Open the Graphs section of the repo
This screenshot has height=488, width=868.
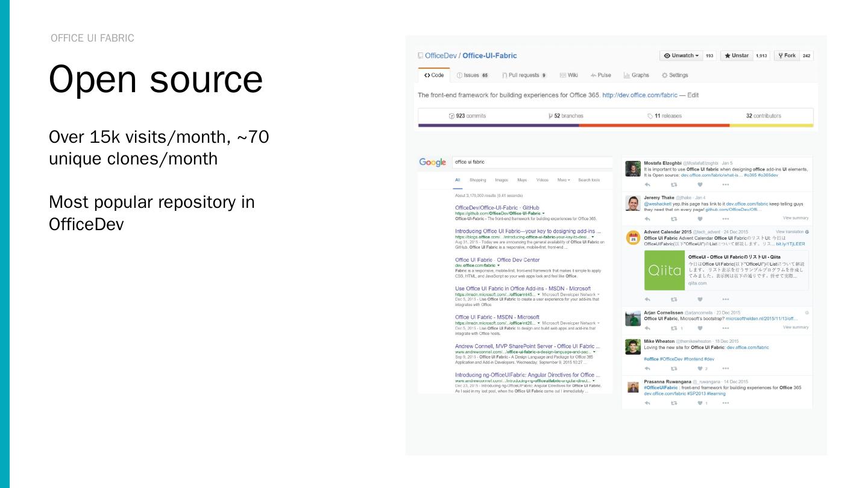point(636,75)
